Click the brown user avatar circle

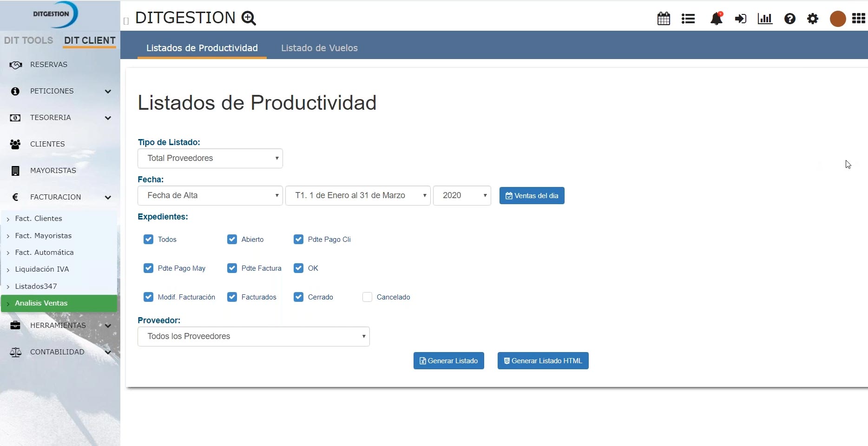click(x=837, y=19)
